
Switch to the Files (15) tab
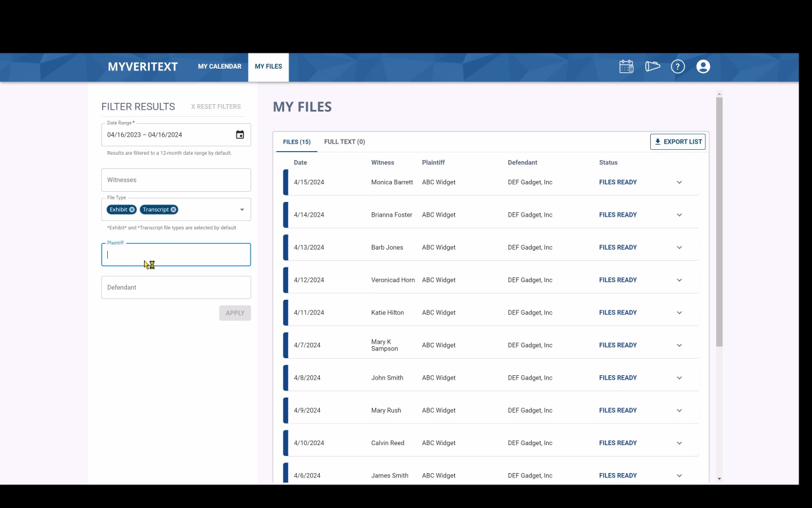click(x=297, y=142)
